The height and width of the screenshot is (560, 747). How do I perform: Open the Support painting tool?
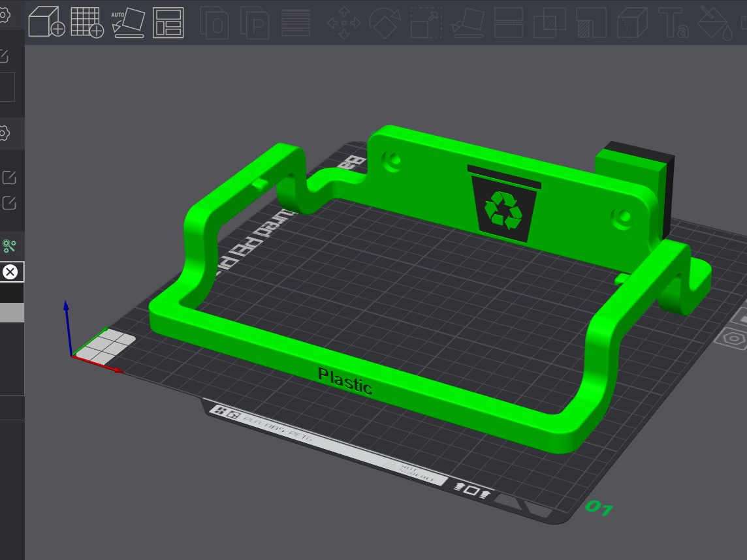click(x=591, y=22)
